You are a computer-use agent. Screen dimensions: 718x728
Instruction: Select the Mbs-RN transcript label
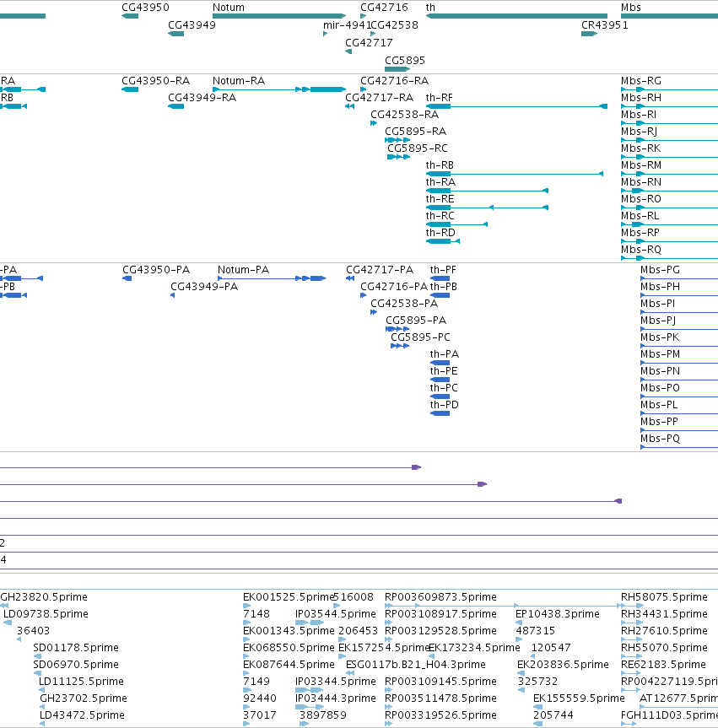click(x=641, y=182)
